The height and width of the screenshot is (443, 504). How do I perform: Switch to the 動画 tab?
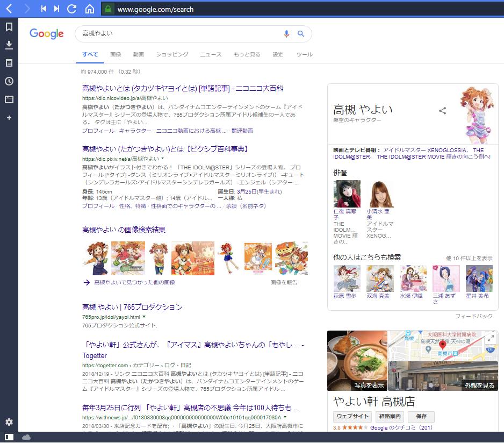139,54
